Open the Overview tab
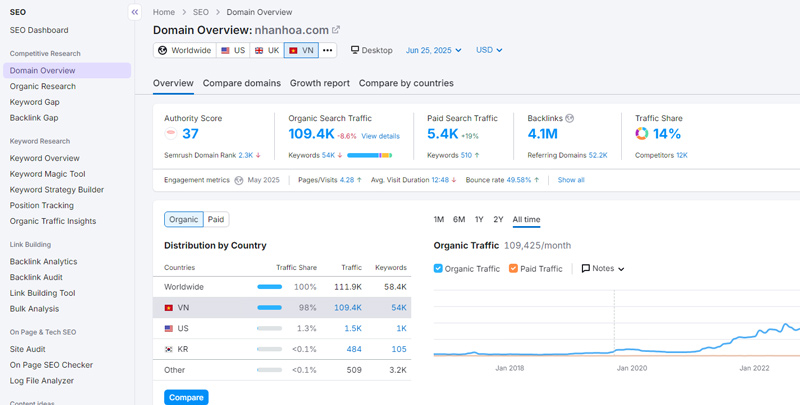800x405 pixels. pos(173,83)
